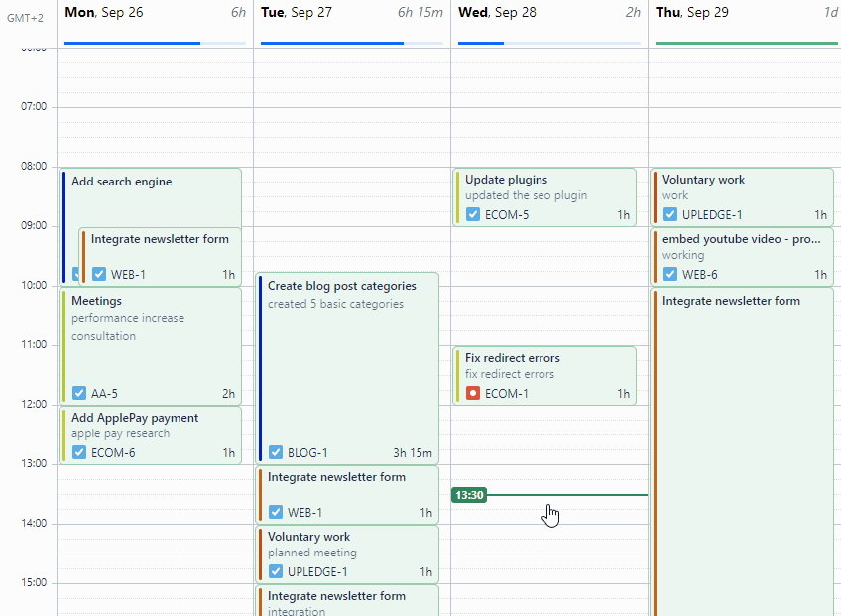Click the task icon next to AA-5
841x616 pixels.
pyautogui.click(x=79, y=394)
